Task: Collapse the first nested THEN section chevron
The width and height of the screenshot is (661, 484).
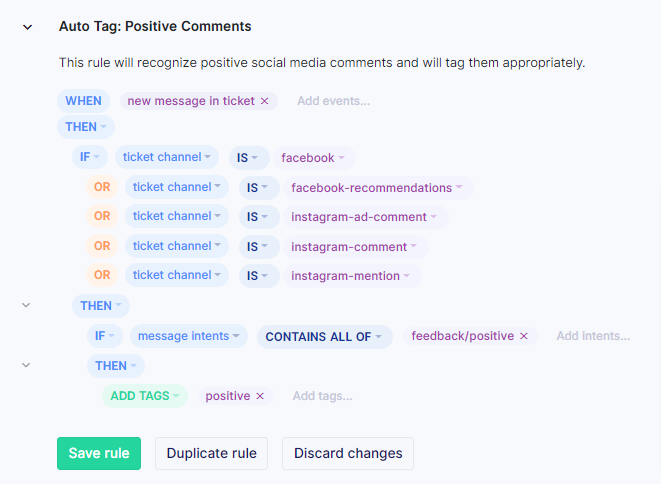Action: [26, 305]
